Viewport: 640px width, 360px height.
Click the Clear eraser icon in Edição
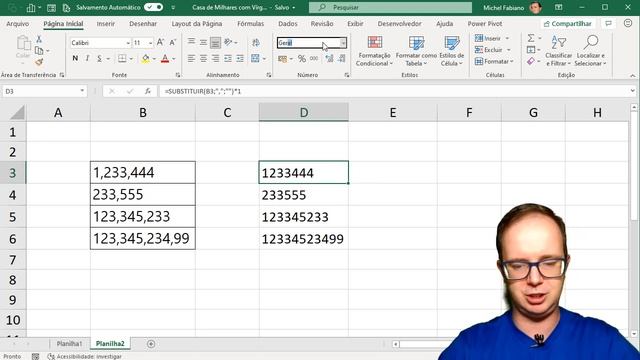pos(531,62)
